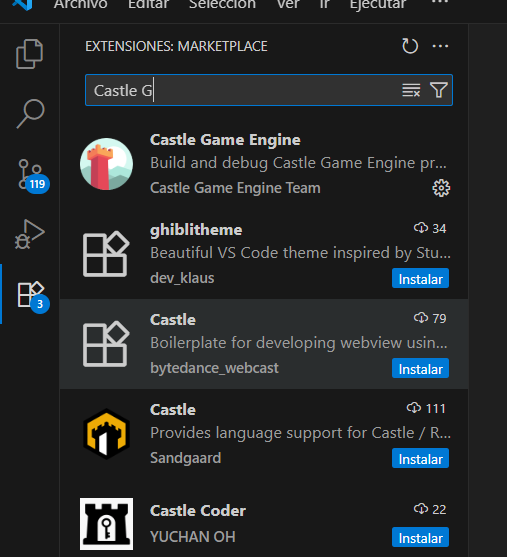Select the Extensions view icon
The image size is (507, 557).
tap(32, 296)
